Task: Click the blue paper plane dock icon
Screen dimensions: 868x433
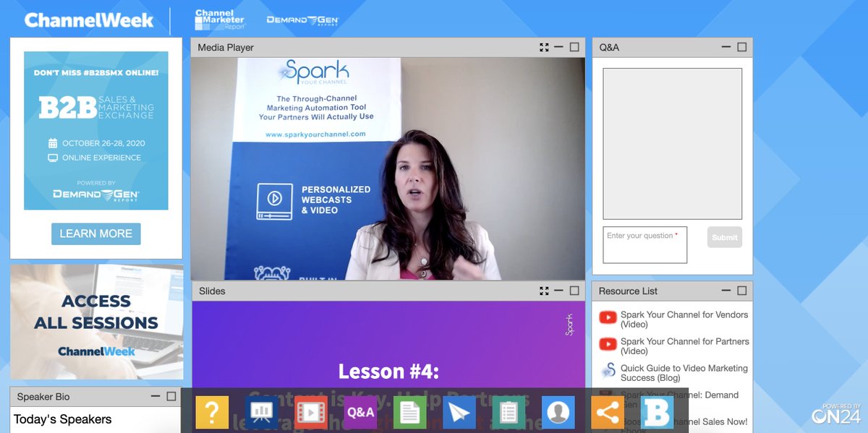Action: pyautogui.click(x=459, y=413)
